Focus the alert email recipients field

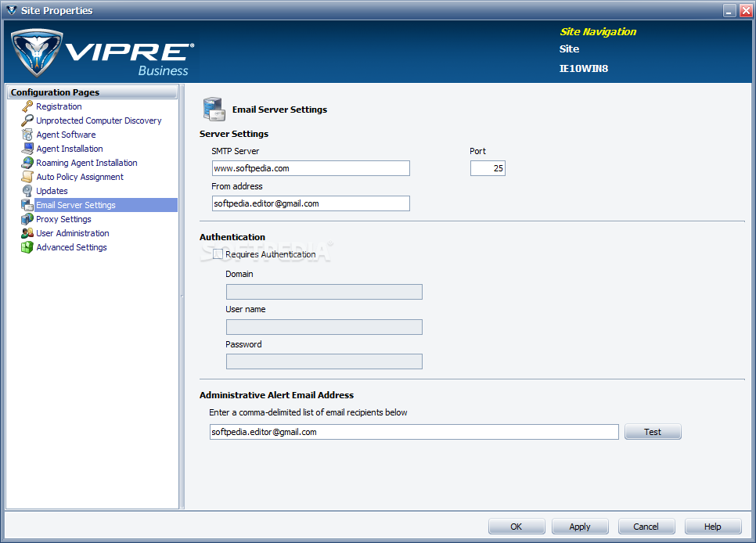click(x=414, y=432)
